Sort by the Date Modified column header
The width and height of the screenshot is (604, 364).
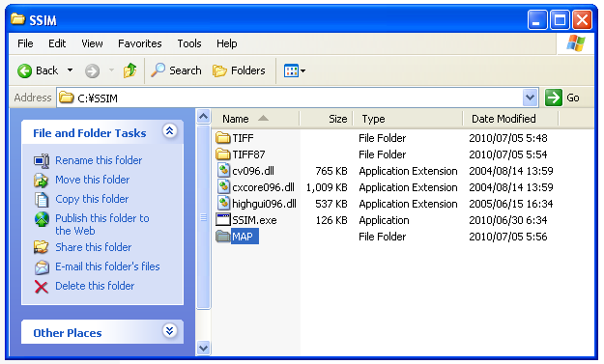click(x=510, y=119)
